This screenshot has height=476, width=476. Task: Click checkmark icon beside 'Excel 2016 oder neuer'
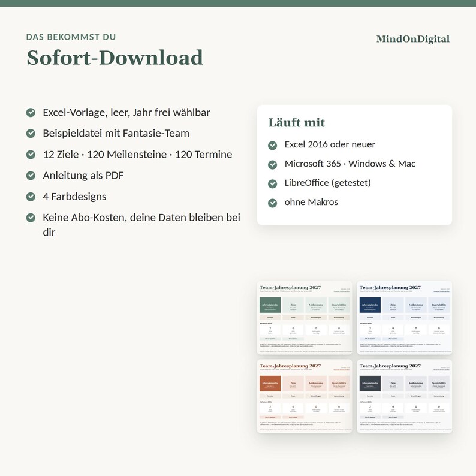click(x=272, y=146)
